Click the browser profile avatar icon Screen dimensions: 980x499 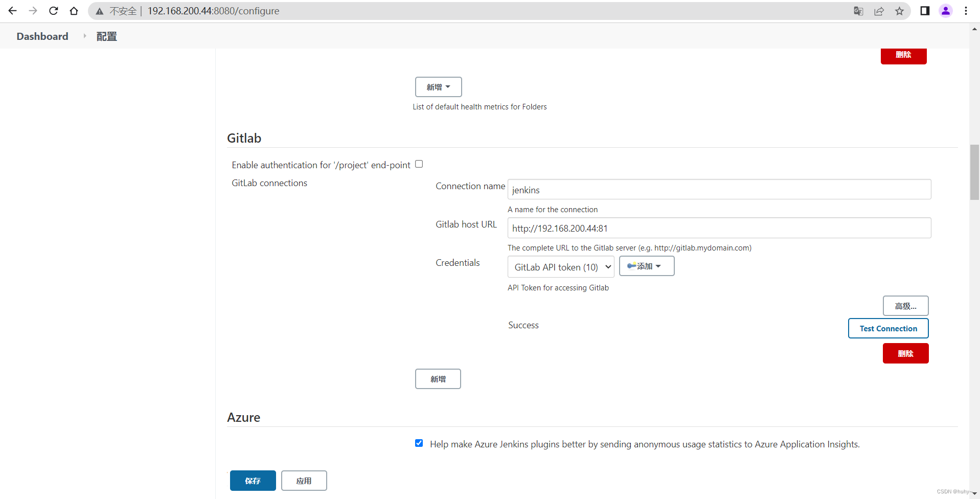pos(946,11)
